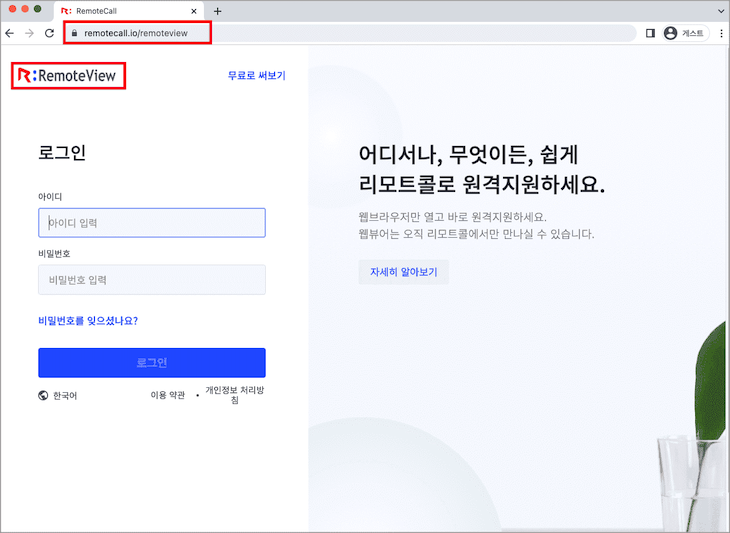This screenshot has width=730, height=533.
Task: Open 비밀번호를 잊으셨나요? link
Action: (x=88, y=321)
